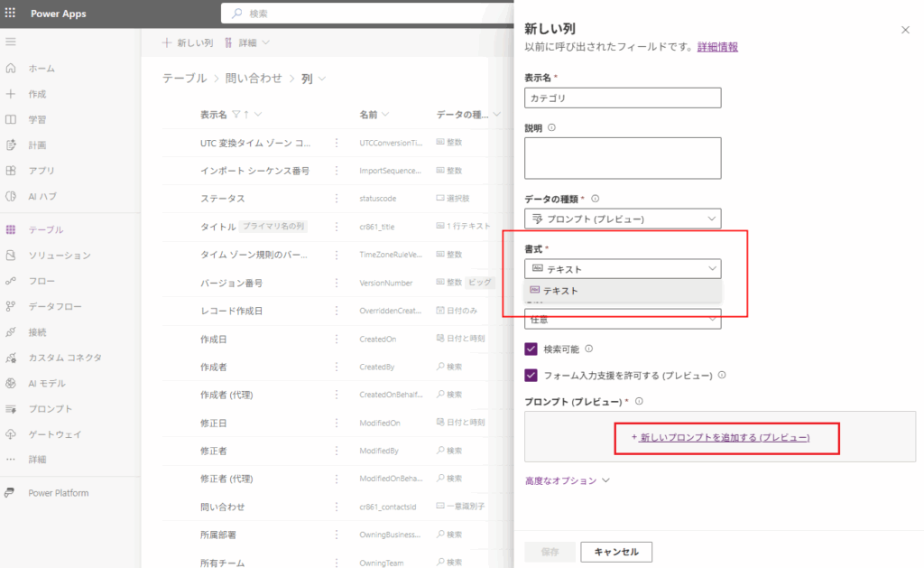Image resolution: width=924 pixels, height=568 pixels.
Task: Click 新しいプロンプトを追加する link
Action: click(x=725, y=437)
